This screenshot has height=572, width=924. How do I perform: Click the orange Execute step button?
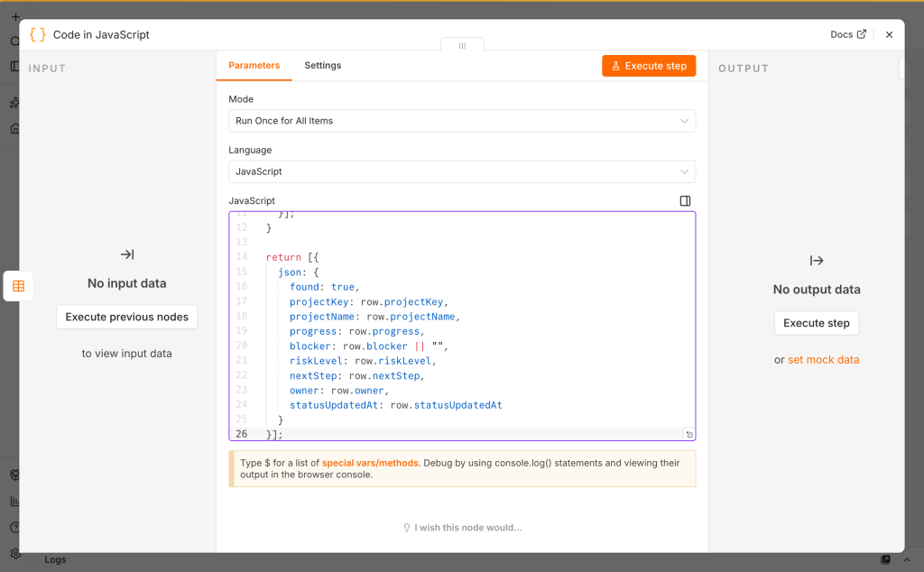(x=649, y=66)
